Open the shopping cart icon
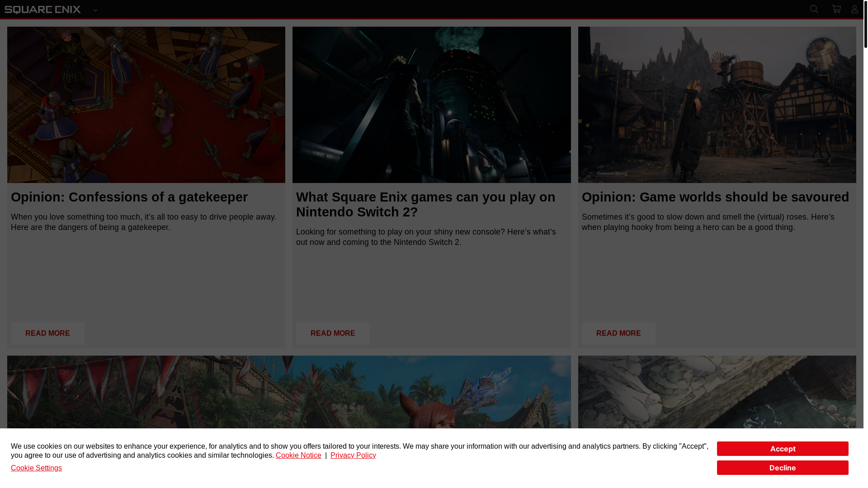This screenshot has width=868, height=488. (x=836, y=9)
